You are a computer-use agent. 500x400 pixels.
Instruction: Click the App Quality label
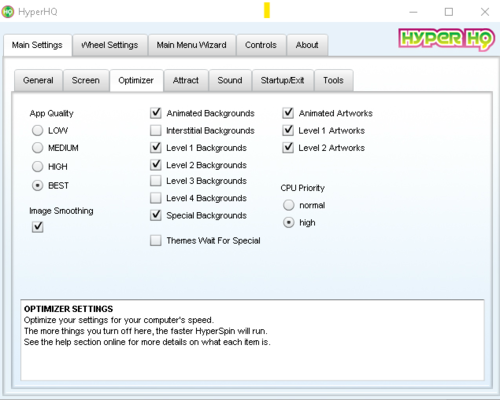pyautogui.click(x=51, y=113)
